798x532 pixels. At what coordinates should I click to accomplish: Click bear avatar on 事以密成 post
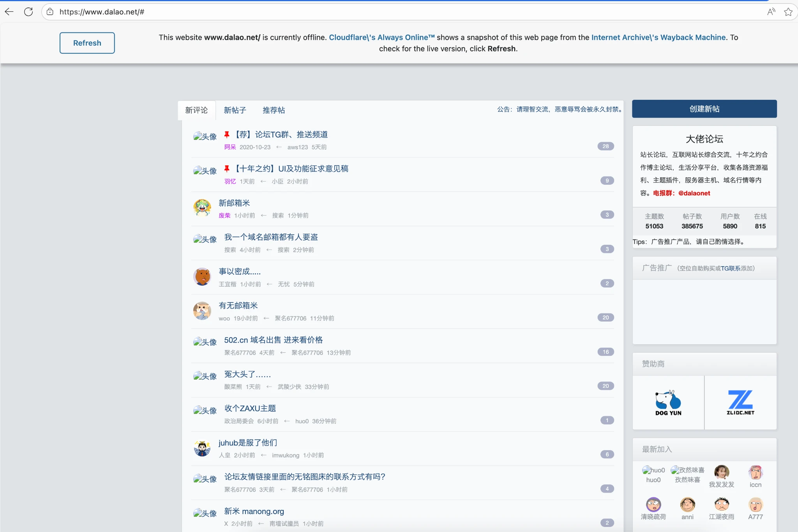pos(202,276)
